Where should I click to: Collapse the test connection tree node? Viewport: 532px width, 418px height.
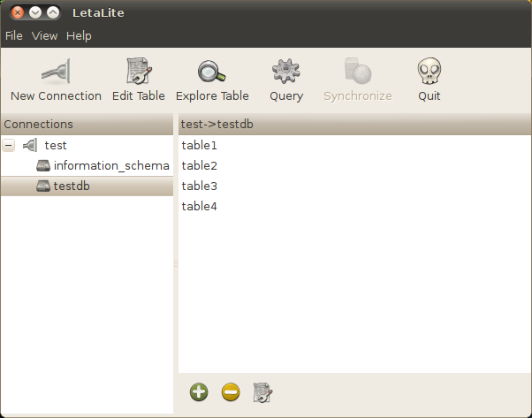point(9,145)
